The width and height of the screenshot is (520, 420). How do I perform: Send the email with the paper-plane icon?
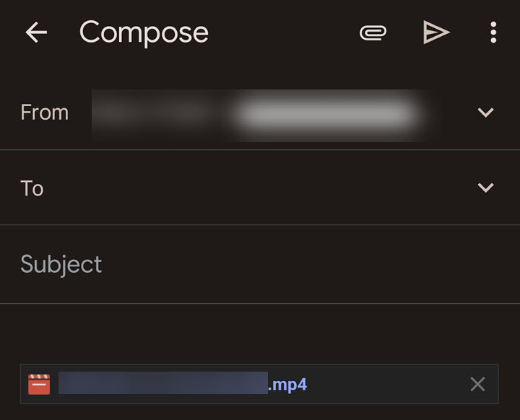(435, 32)
